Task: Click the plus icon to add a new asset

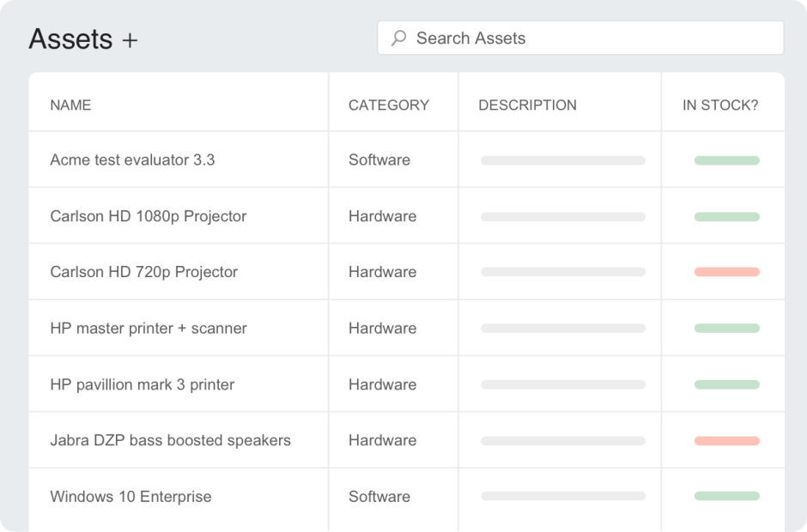Action: [x=130, y=38]
